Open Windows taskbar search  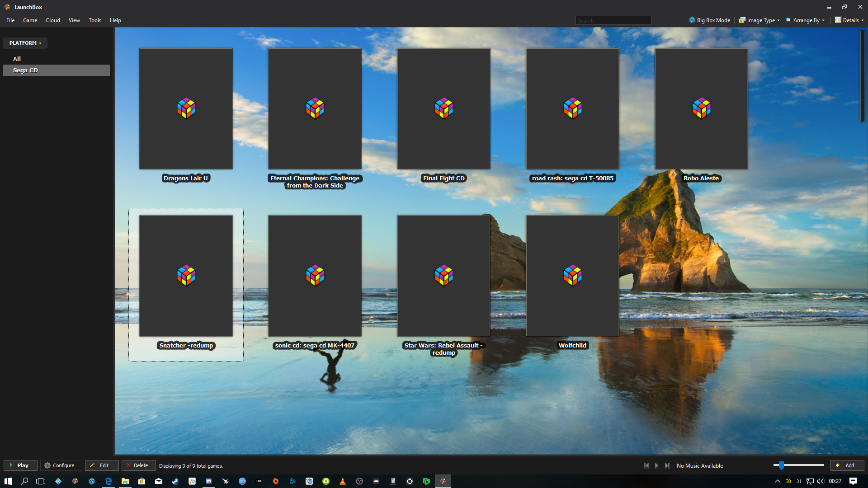coord(24,481)
